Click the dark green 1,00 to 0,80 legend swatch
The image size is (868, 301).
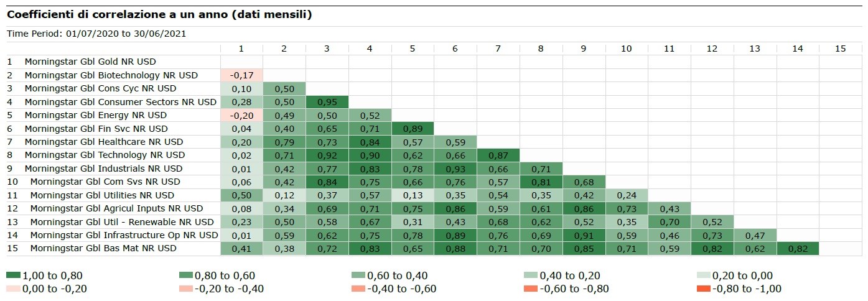pyautogui.click(x=12, y=276)
